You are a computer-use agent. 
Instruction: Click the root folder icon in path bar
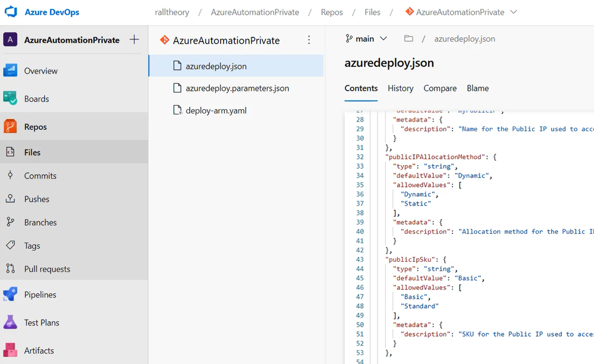click(x=408, y=39)
